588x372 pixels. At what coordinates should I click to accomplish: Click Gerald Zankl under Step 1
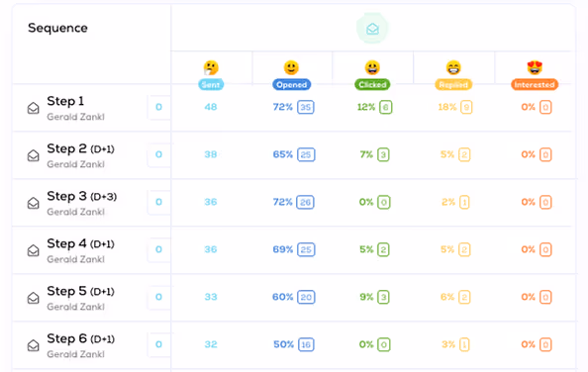click(x=76, y=117)
